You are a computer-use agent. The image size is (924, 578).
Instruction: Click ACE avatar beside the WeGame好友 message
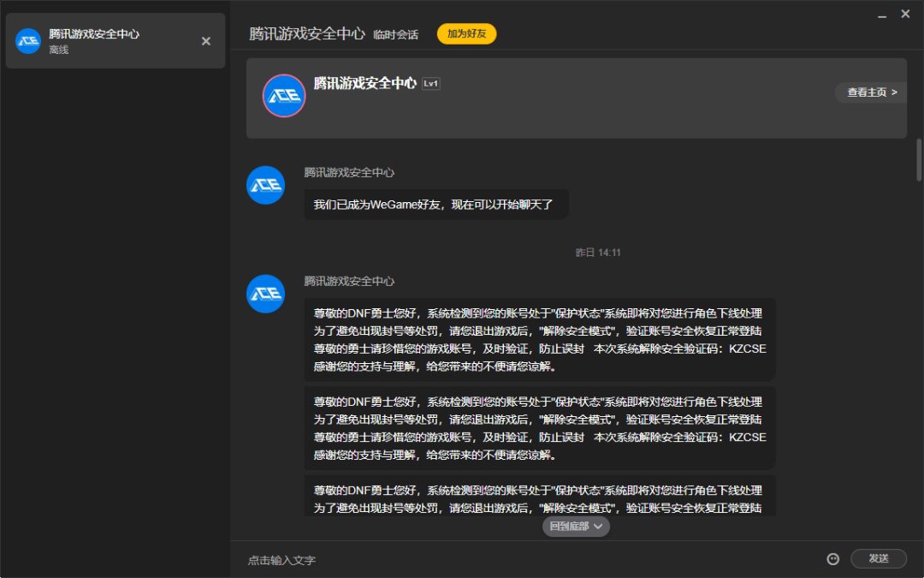pyautogui.click(x=265, y=185)
